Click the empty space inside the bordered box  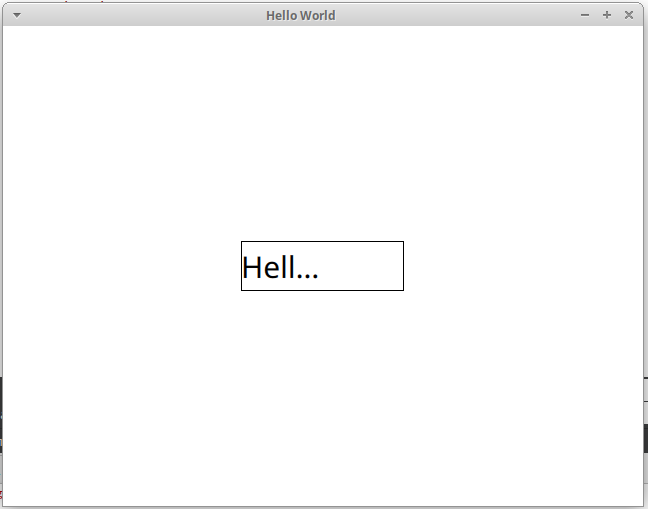[x=362, y=266]
